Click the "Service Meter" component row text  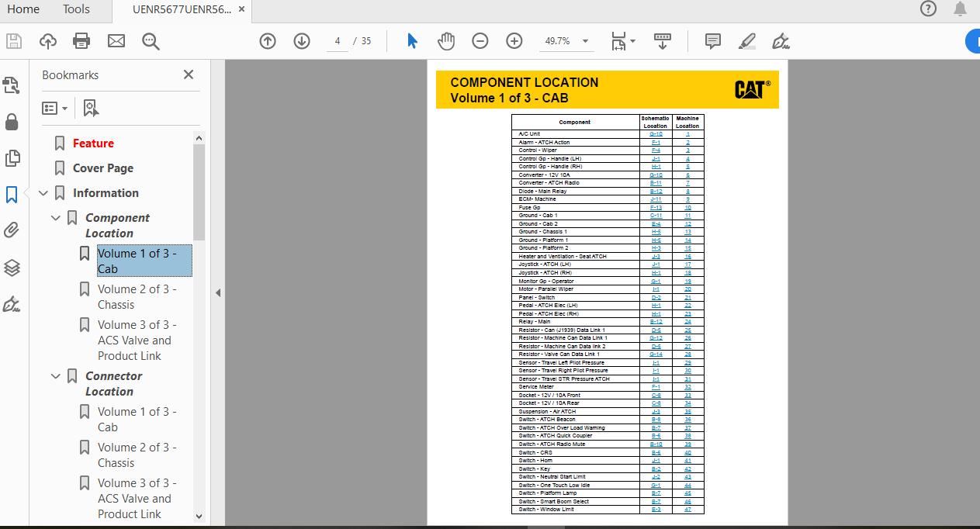536,387
